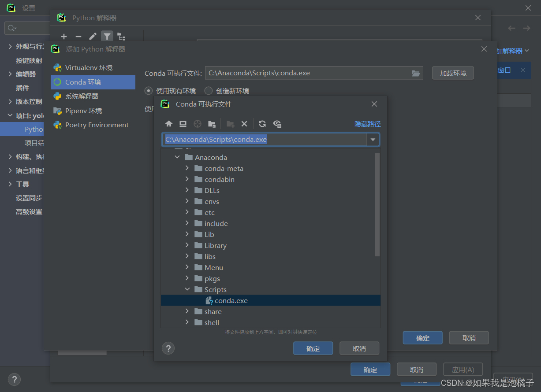
Task: Click the file tree vertical scrollbar
Action: pos(377,204)
